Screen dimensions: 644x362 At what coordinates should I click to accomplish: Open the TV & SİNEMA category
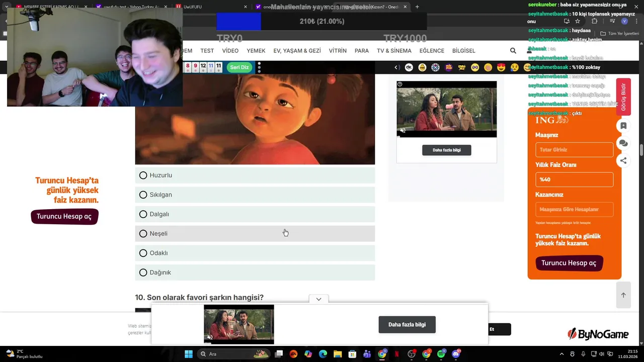click(x=394, y=51)
